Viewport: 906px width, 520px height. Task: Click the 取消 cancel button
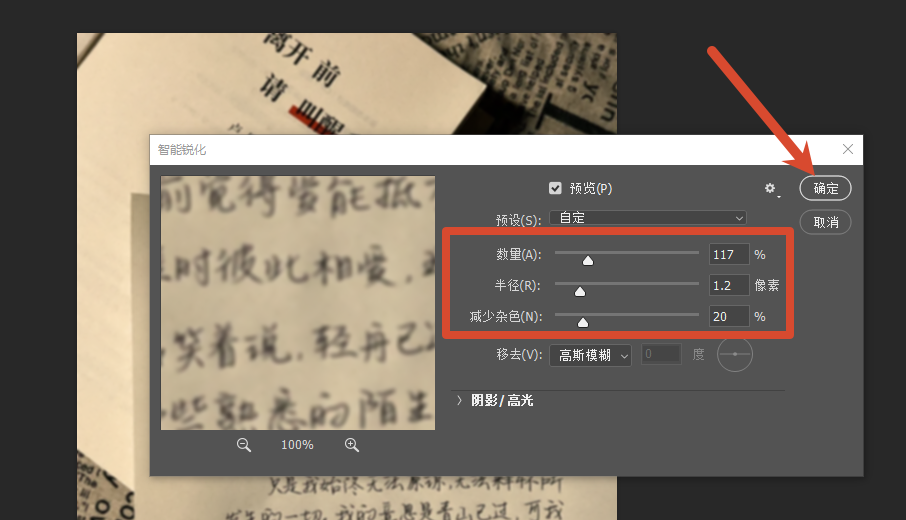825,222
